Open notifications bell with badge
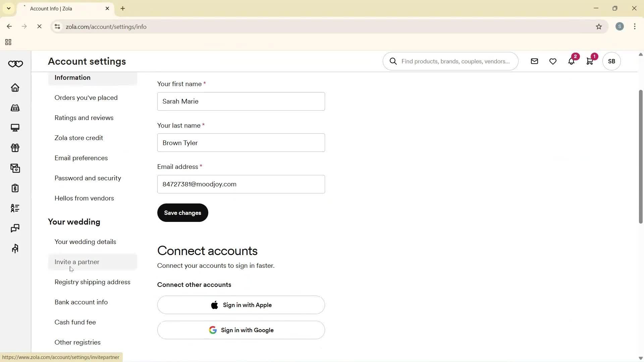The image size is (644, 362). (571, 61)
